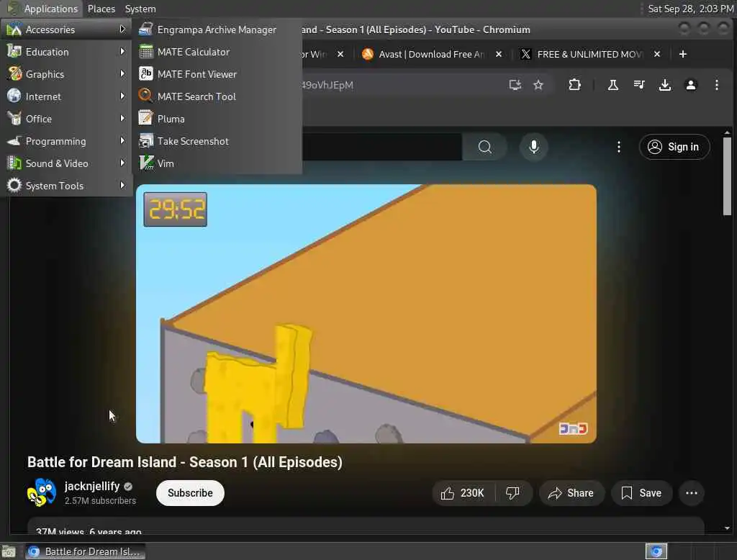Image resolution: width=737 pixels, height=560 pixels.
Task: Expand System Tools submenu arrow
Action: 122,185
